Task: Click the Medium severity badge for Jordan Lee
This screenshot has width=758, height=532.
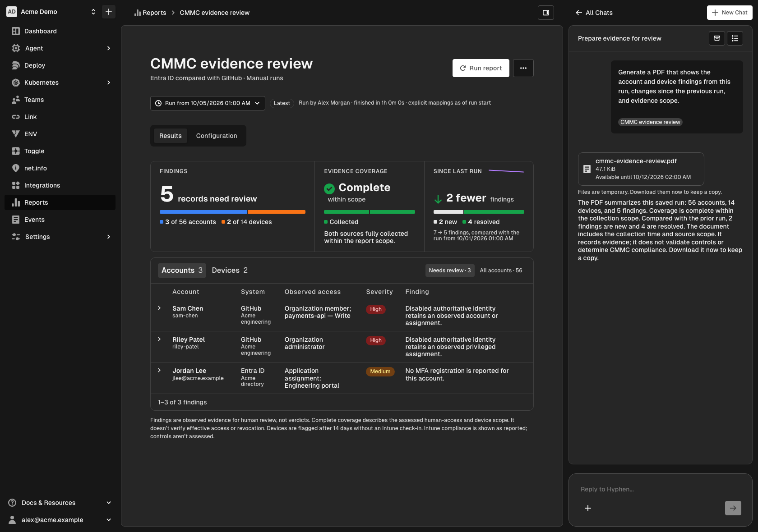Action: pos(380,371)
